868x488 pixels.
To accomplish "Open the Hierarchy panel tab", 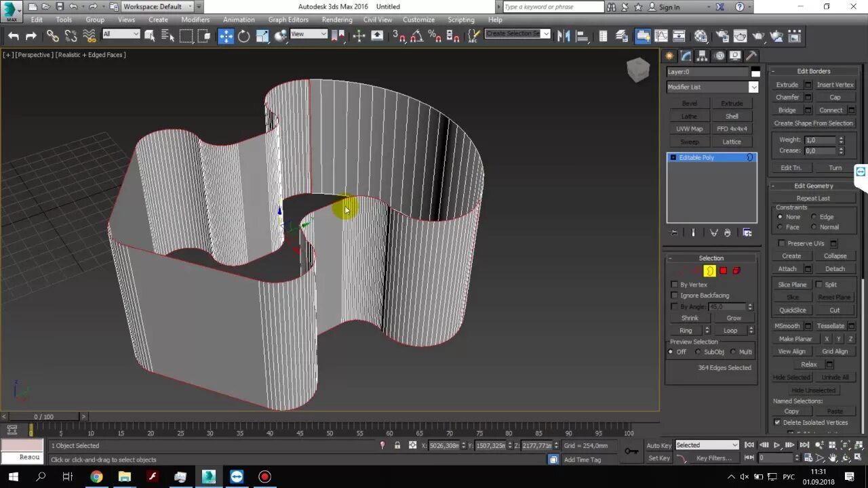I will (703, 56).
